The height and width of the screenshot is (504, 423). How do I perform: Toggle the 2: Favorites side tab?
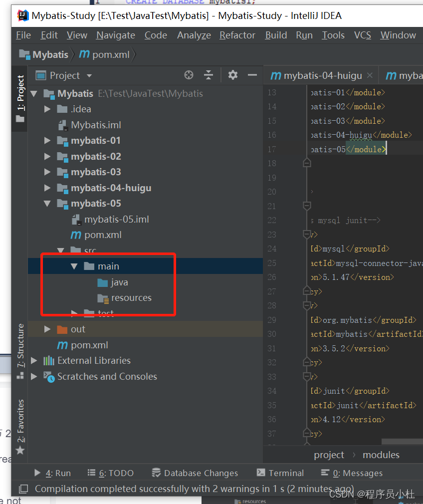click(x=20, y=427)
